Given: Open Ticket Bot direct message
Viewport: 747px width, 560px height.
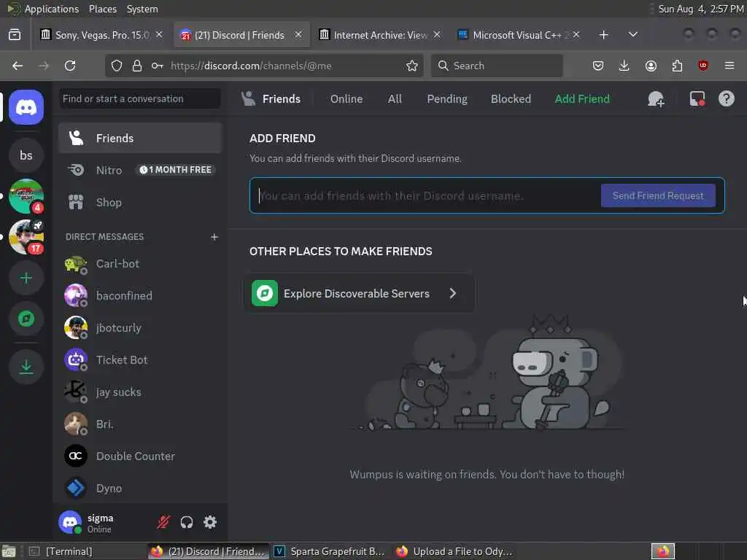Looking at the screenshot, I should point(141,360).
